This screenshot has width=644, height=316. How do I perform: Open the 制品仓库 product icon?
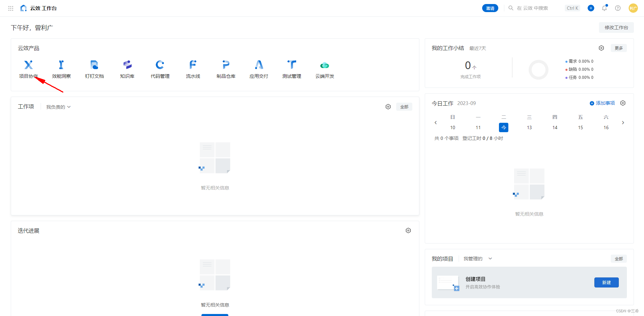click(x=226, y=65)
